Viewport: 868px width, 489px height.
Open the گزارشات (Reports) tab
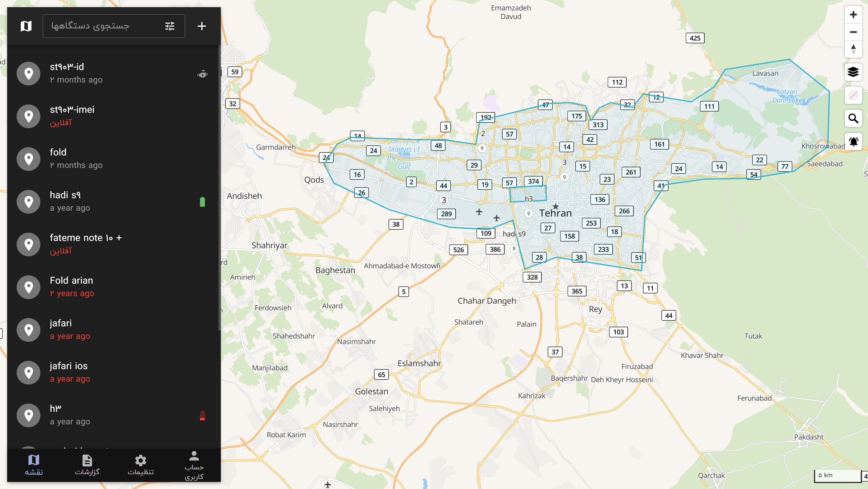point(87,465)
